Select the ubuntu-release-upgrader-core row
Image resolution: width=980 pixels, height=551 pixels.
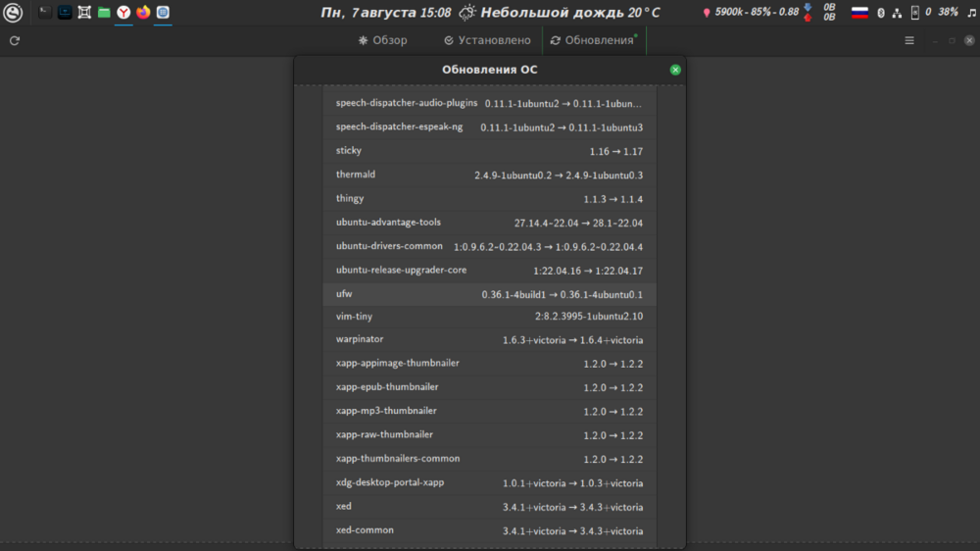tap(489, 271)
